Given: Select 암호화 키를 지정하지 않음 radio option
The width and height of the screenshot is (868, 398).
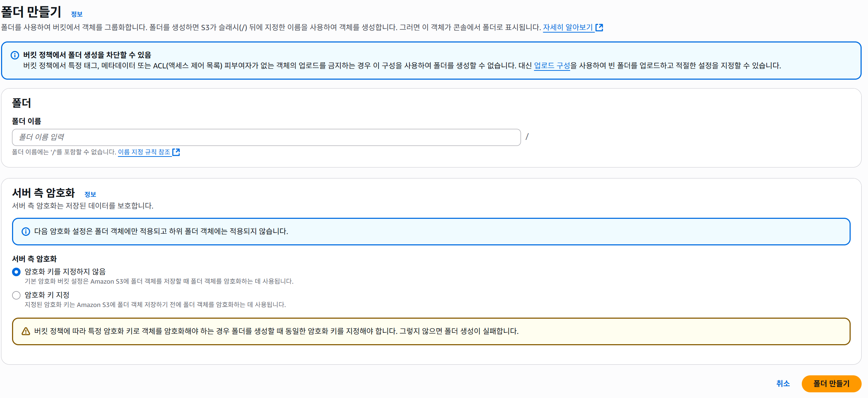Looking at the screenshot, I should (x=16, y=272).
